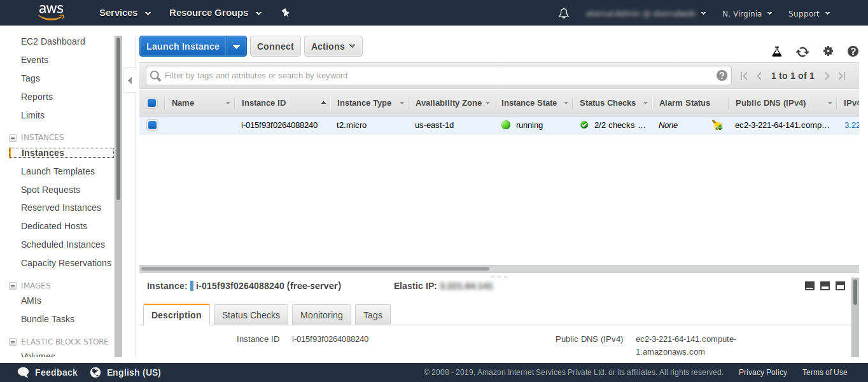Open Dedicated Hosts in sidebar

tap(54, 226)
